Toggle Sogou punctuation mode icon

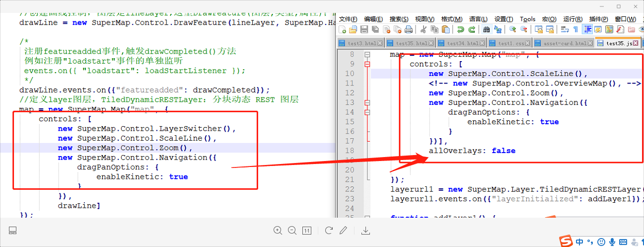(x=590, y=243)
